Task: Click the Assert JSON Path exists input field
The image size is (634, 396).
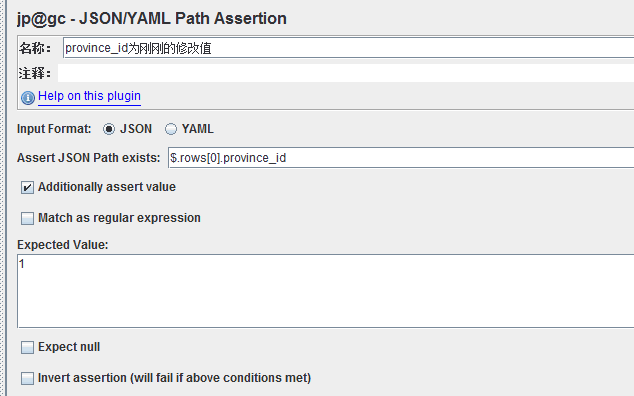Action: pyautogui.click(x=401, y=158)
